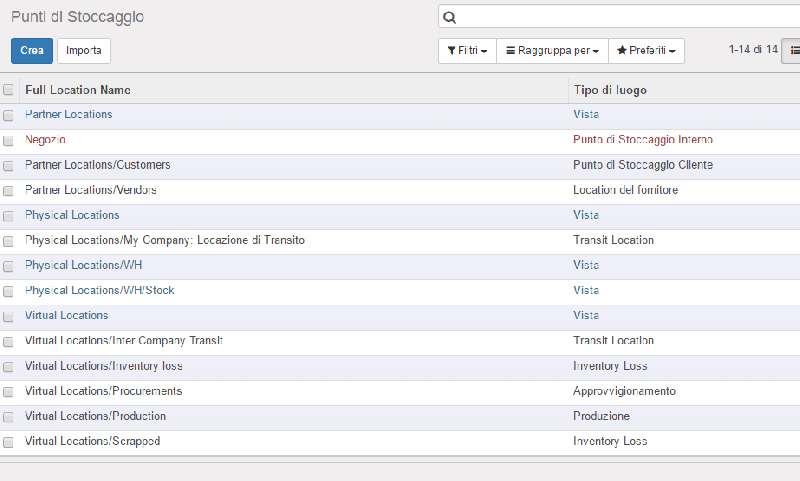Image resolution: width=800 pixels, height=481 pixels.
Task: Check the Physical Locations/WH row checkbox
Action: 8,266
